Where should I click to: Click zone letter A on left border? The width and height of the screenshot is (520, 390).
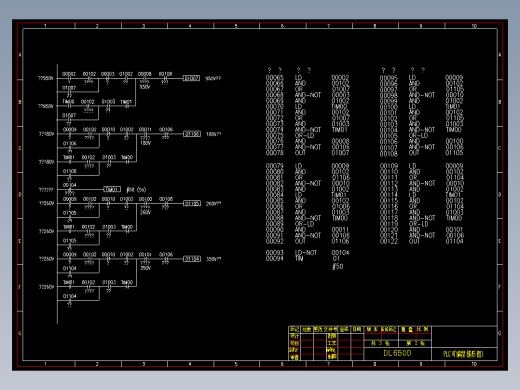click(x=20, y=55)
